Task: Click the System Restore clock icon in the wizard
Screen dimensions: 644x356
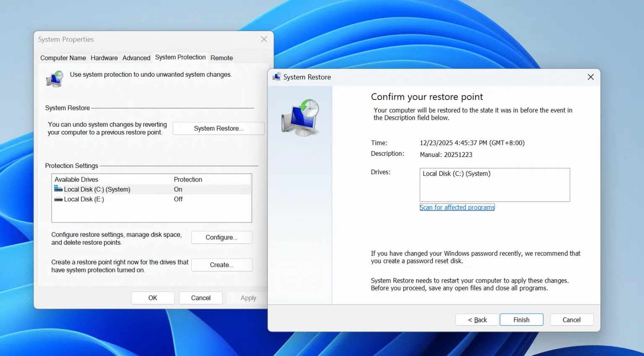Action: (300, 117)
